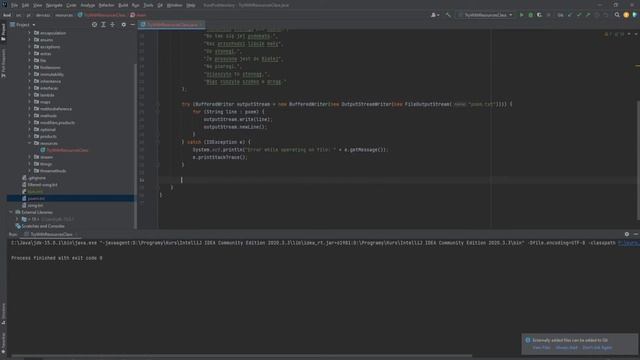Click the main method breadcrumb

tap(138, 15)
